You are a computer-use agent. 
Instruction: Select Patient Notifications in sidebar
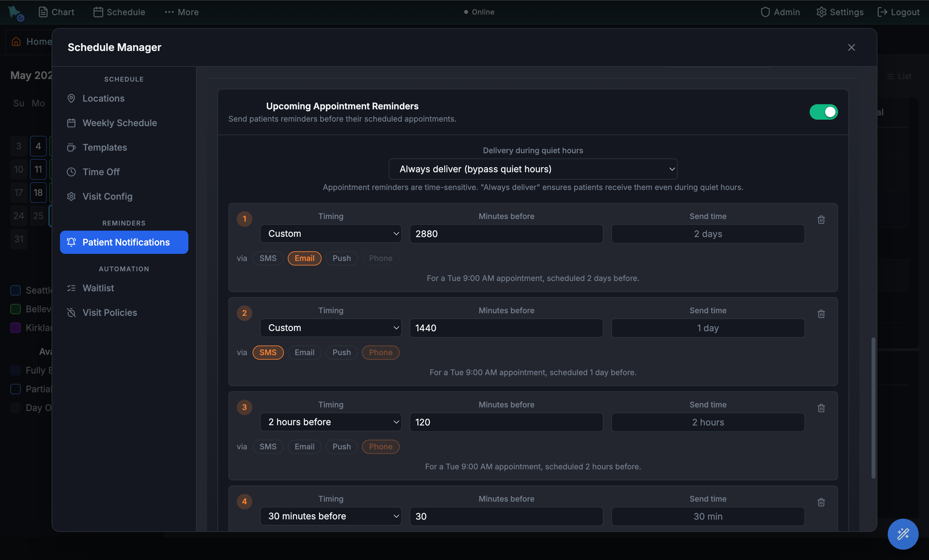pyautogui.click(x=124, y=242)
